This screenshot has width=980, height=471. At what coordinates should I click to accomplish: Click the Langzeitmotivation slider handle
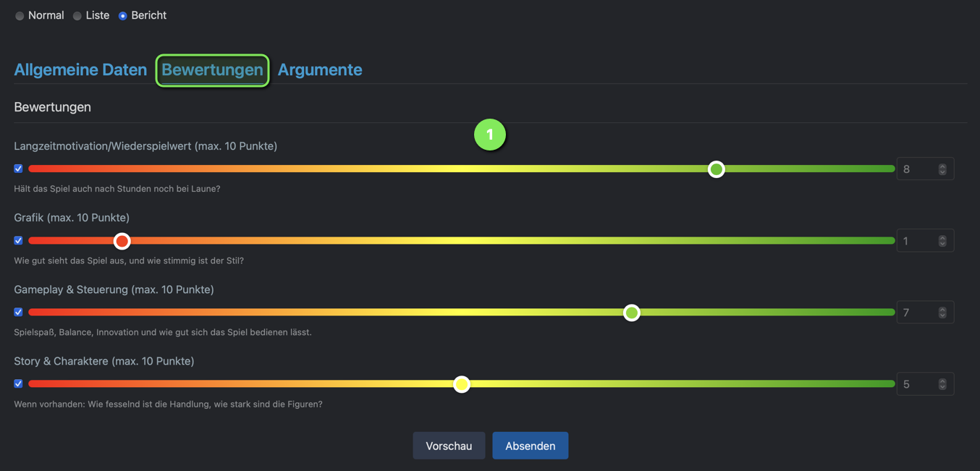(716, 169)
